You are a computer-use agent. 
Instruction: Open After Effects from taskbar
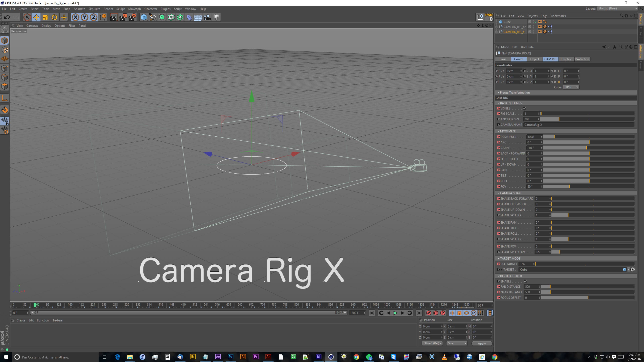(x=218, y=357)
